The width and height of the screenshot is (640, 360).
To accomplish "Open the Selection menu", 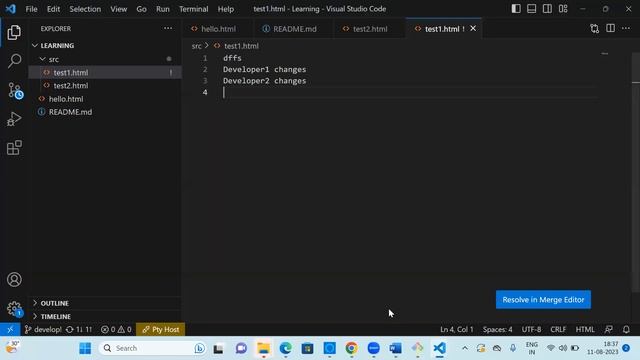I will [85, 9].
